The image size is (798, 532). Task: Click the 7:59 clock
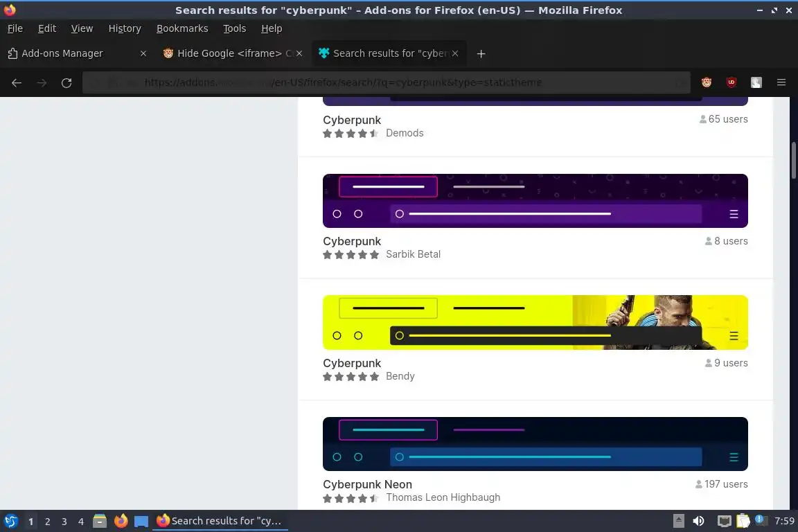(784, 521)
